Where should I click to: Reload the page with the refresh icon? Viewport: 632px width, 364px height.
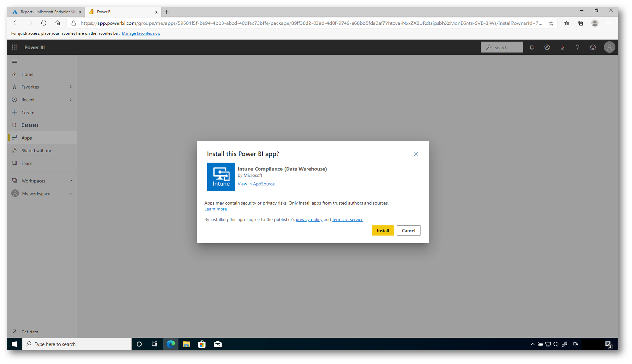coord(43,23)
